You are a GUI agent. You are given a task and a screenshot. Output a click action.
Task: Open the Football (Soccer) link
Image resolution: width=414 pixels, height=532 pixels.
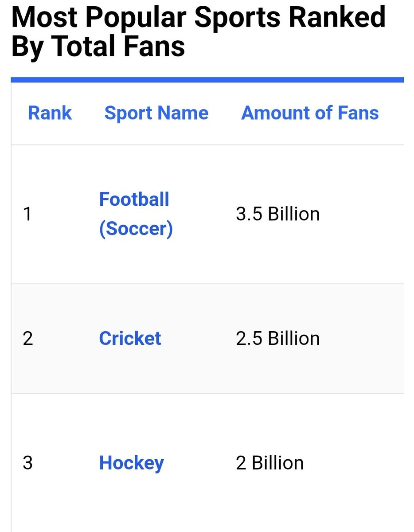[136, 214]
